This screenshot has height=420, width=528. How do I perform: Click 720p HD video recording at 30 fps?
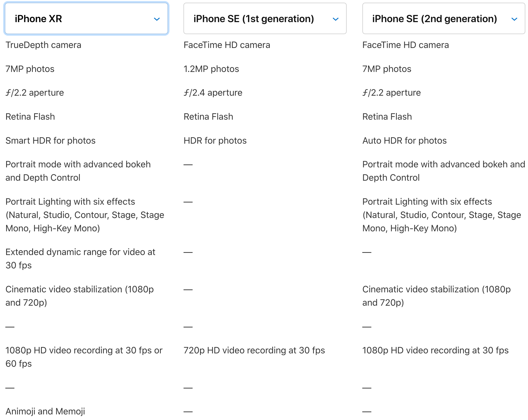coord(254,350)
